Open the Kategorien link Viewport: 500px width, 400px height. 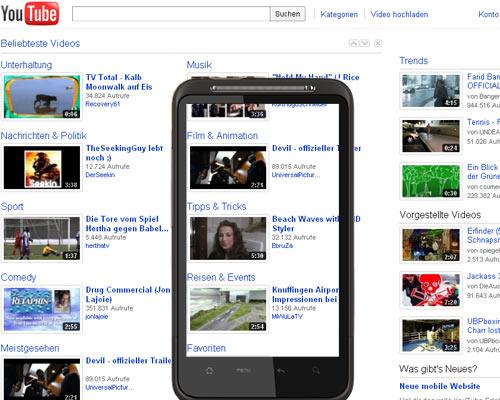click(x=339, y=14)
